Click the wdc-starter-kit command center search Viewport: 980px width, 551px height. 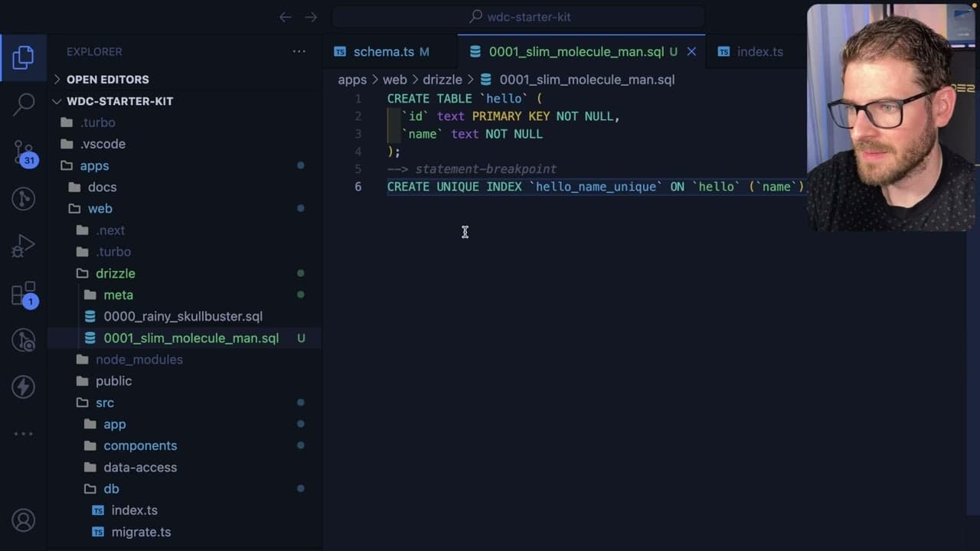518,17
